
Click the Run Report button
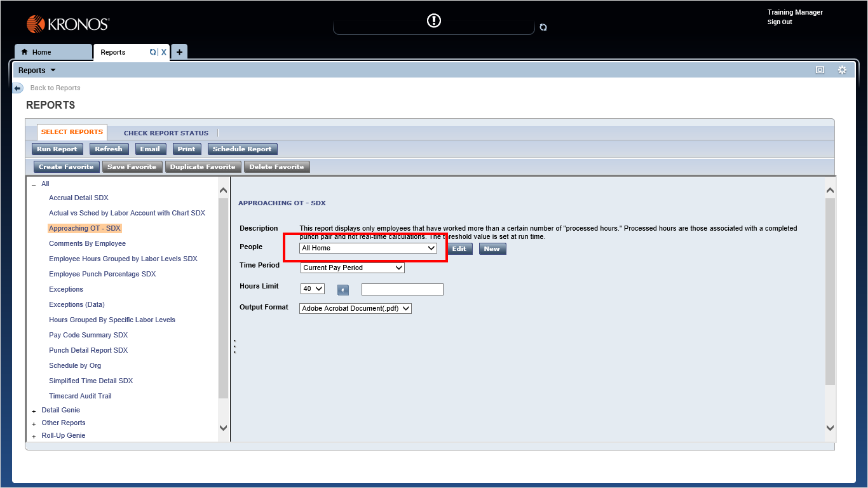pos(57,149)
